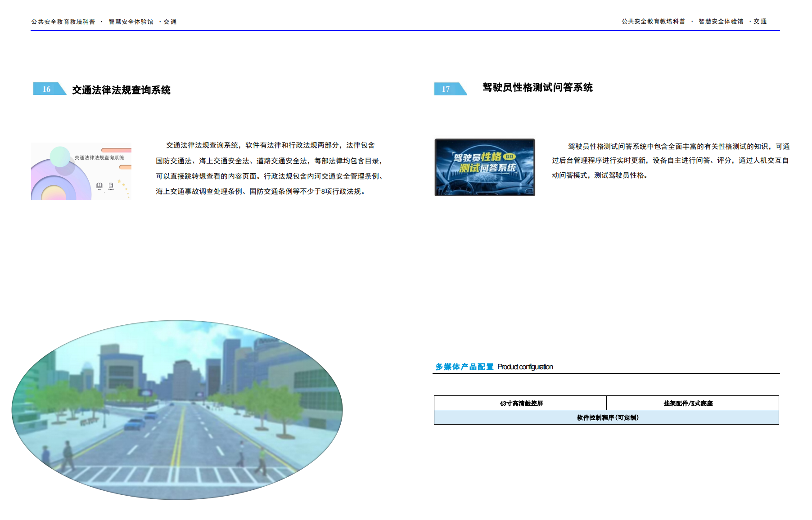
Task: Click the top-left 公共安全教育教培科普 header text
Action: pyautogui.click(x=63, y=22)
